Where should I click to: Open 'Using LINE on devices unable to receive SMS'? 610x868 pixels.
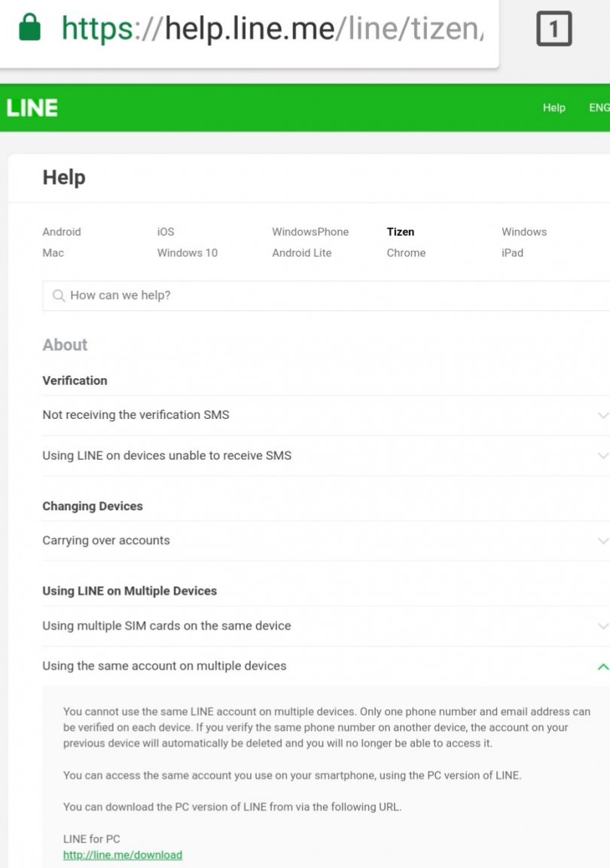click(x=166, y=456)
